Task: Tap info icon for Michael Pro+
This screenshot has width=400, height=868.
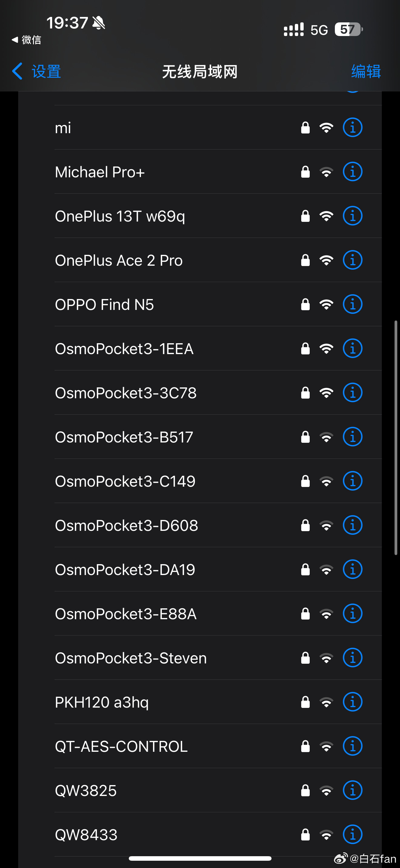Action: pyautogui.click(x=352, y=172)
